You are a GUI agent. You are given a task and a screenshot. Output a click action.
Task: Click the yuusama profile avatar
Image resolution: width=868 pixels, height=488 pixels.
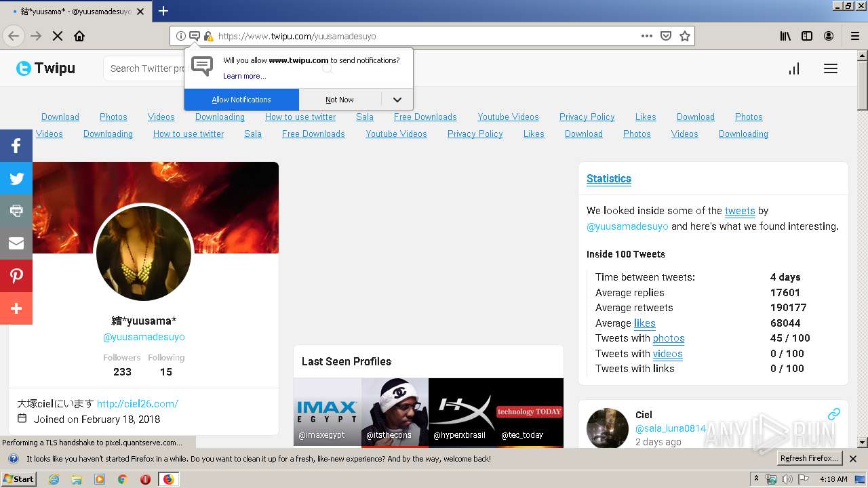coord(144,253)
